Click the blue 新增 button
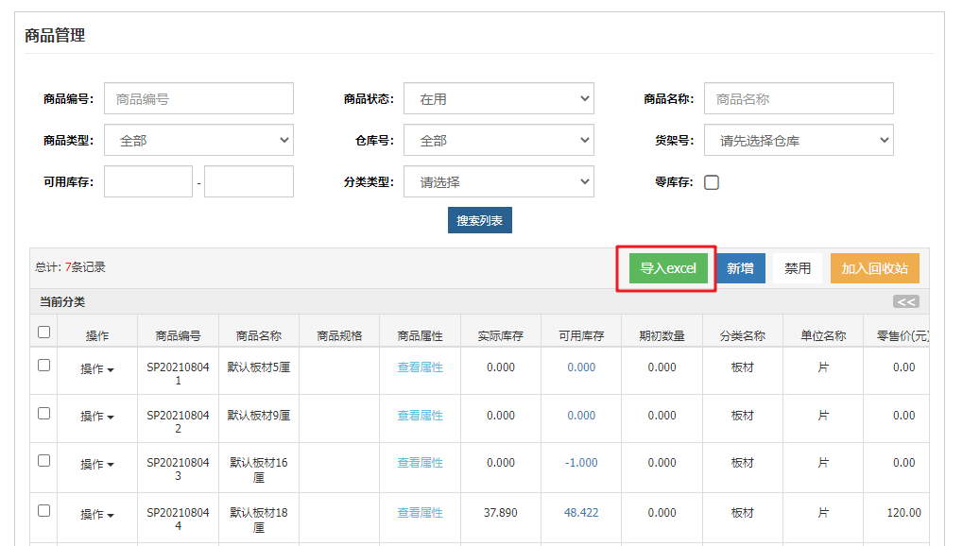The height and width of the screenshot is (546, 980). [x=740, y=268]
